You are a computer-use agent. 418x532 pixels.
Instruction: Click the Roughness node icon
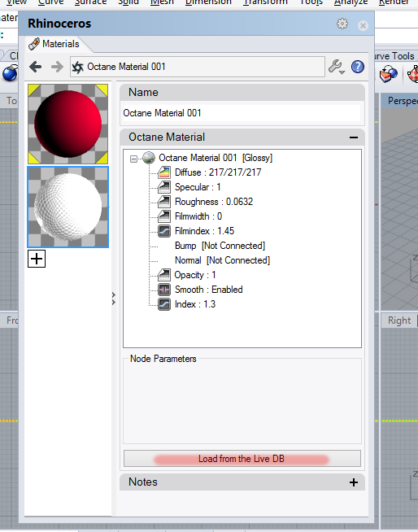tap(164, 202)
